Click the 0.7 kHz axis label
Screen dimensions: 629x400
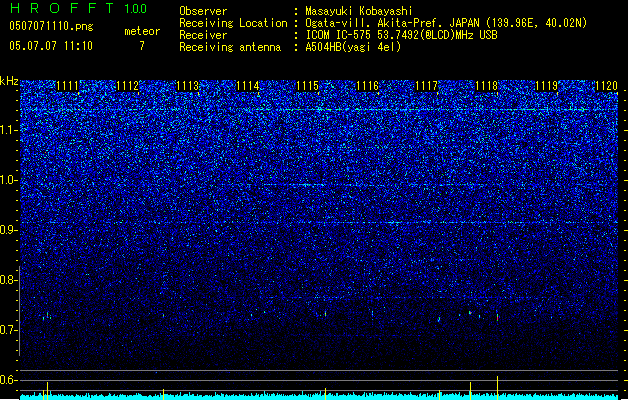click(x=9, y=330)
